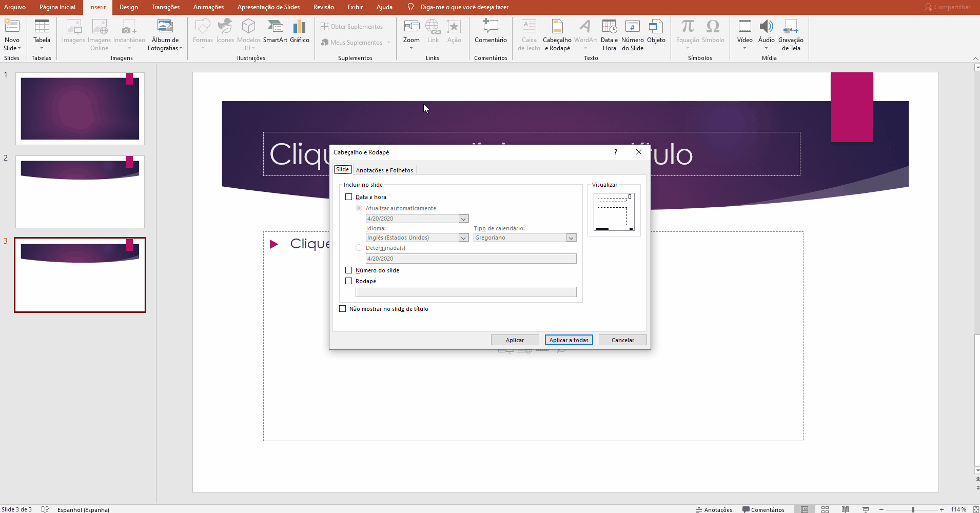This screenshot has width=980, height=513.
Task: Open the Zoom link tool
Action: click(411, 31)
